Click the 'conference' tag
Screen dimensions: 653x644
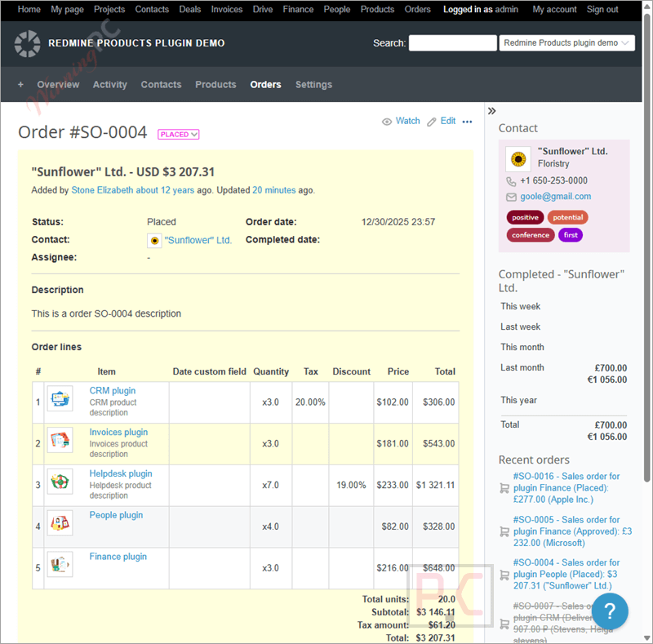click(x=531, y=235)
